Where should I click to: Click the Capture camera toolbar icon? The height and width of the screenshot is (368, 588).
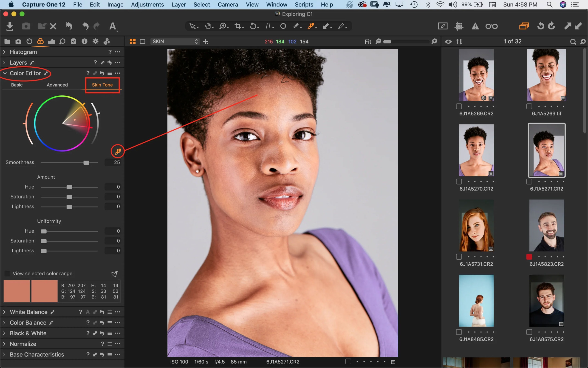[x=26, y=26]
